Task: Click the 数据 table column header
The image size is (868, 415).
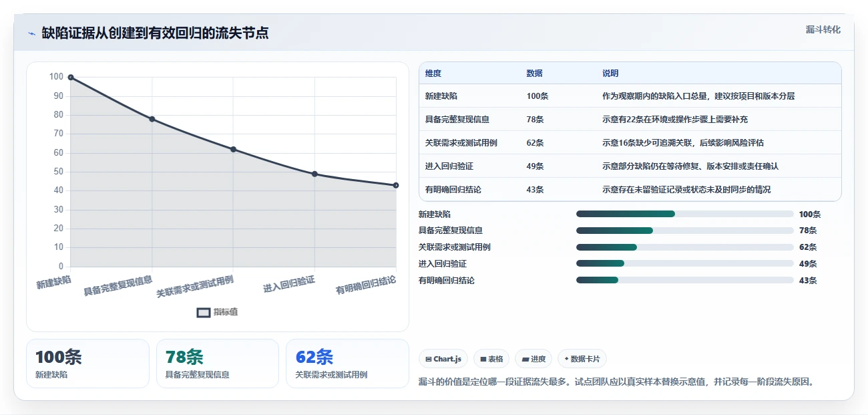Action: tap(534, 74)
